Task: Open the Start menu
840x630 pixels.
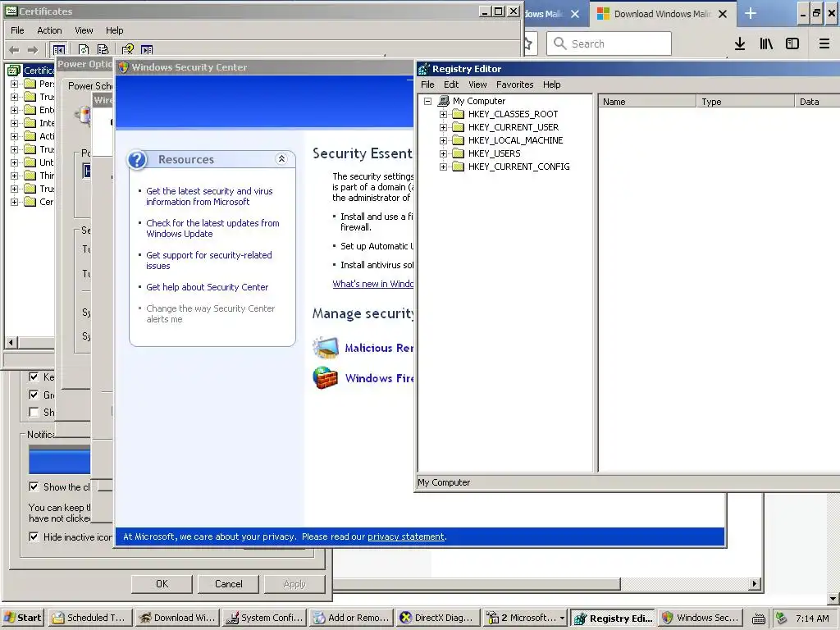Action: click(22, 618)
